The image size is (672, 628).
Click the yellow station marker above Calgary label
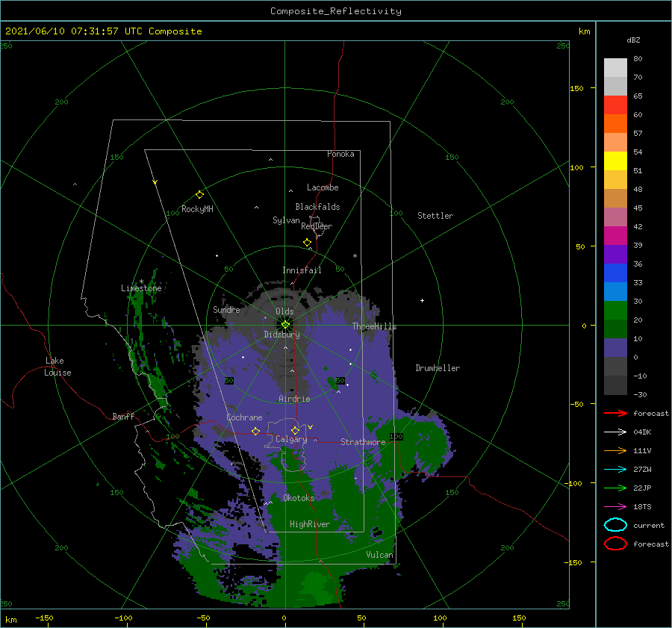(295, 430)
